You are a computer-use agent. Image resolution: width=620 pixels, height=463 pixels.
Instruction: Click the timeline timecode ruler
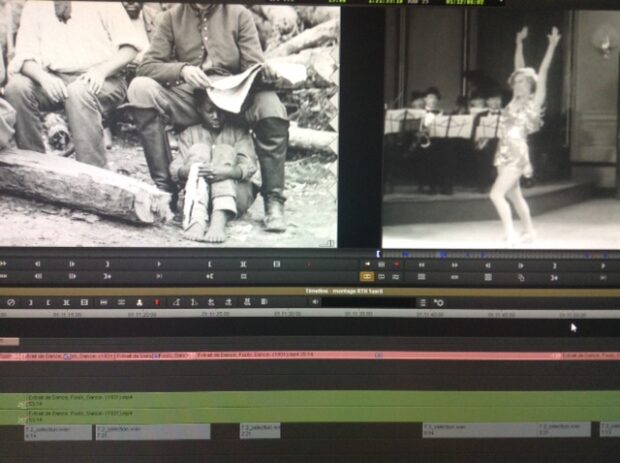310,314
